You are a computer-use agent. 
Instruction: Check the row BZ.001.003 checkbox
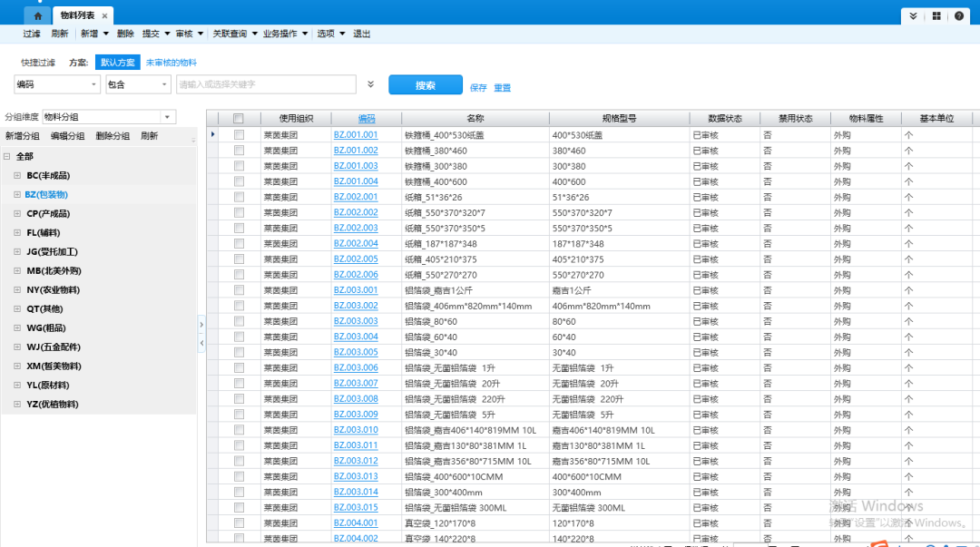tap(239, 166)
